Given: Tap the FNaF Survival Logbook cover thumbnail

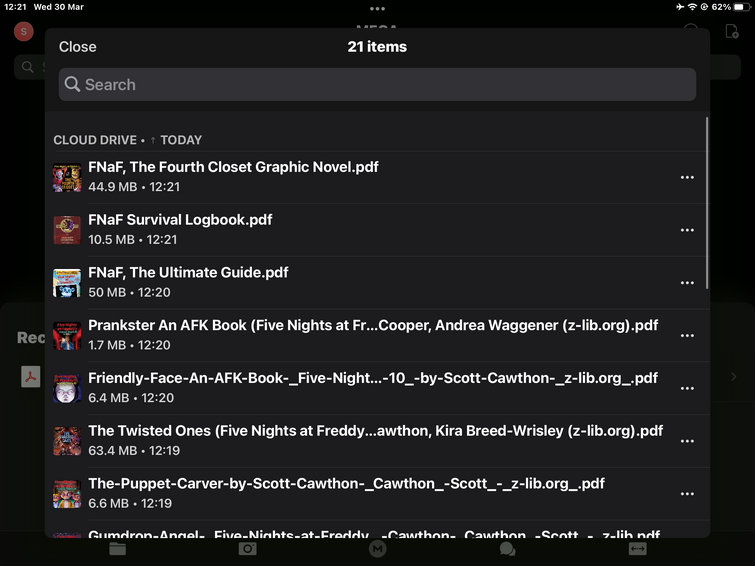Looking at the screenshot, I should pos(67,230).
